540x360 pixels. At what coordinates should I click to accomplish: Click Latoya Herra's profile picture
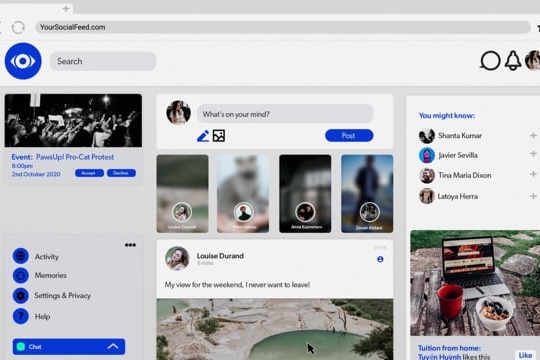click(x=427, y=196)
